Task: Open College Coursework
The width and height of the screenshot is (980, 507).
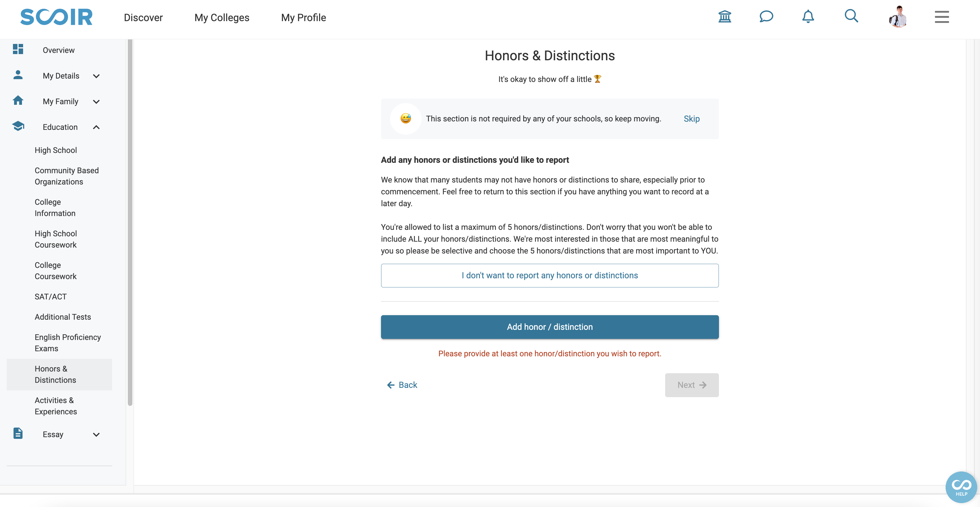Action: tap(55, 271)
